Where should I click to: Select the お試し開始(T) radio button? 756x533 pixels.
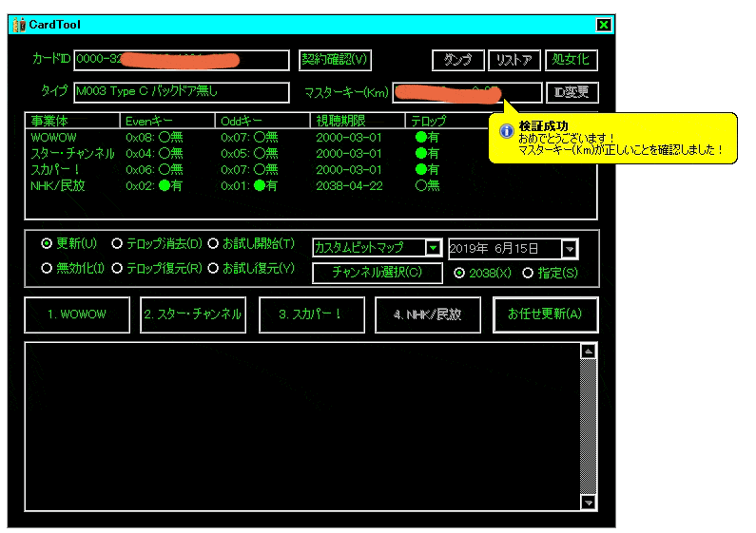[x=213, y=243]
